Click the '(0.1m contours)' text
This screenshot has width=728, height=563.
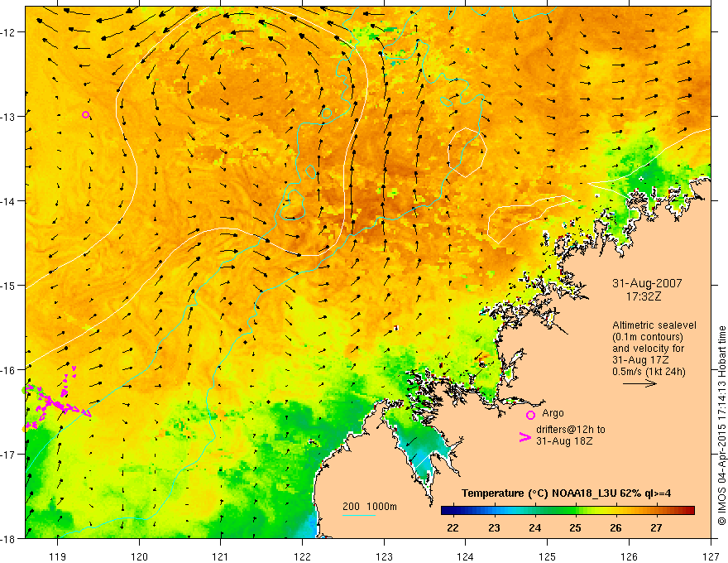click(x=648, y=337)
